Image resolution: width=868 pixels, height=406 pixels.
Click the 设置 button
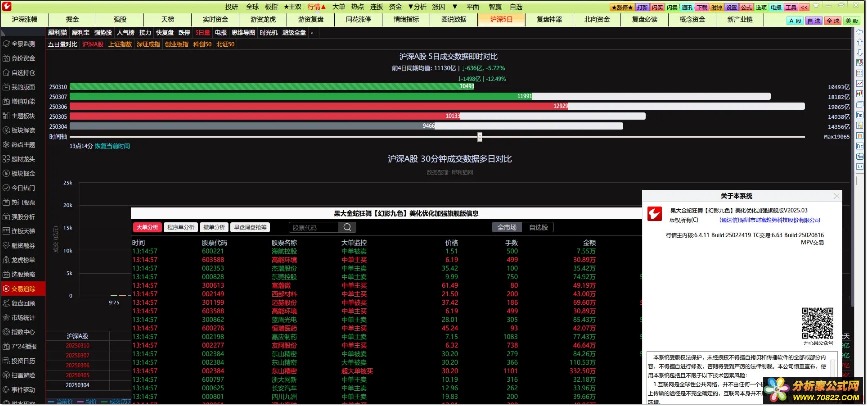[x=731, y=7]
